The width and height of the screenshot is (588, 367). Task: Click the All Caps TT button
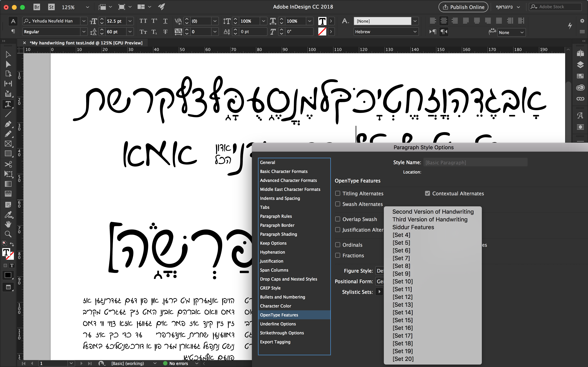point(143,21)
